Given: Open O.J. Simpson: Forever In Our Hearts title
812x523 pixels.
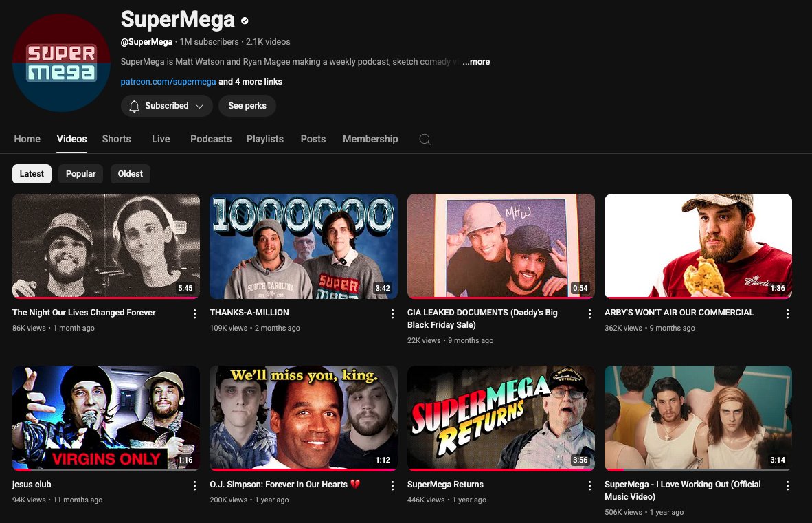Looking at the screenshot, I should 284,485.
